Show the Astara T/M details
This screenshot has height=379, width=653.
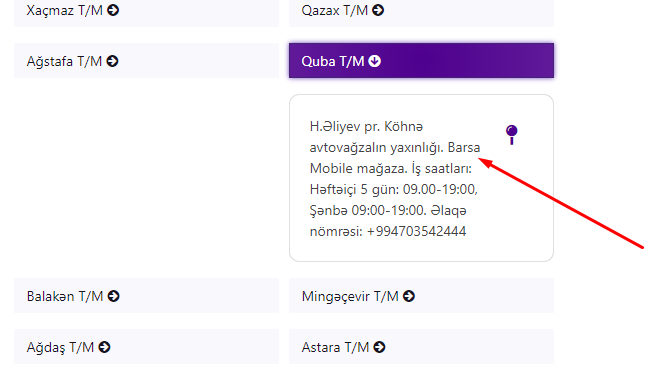coord(421,347)
